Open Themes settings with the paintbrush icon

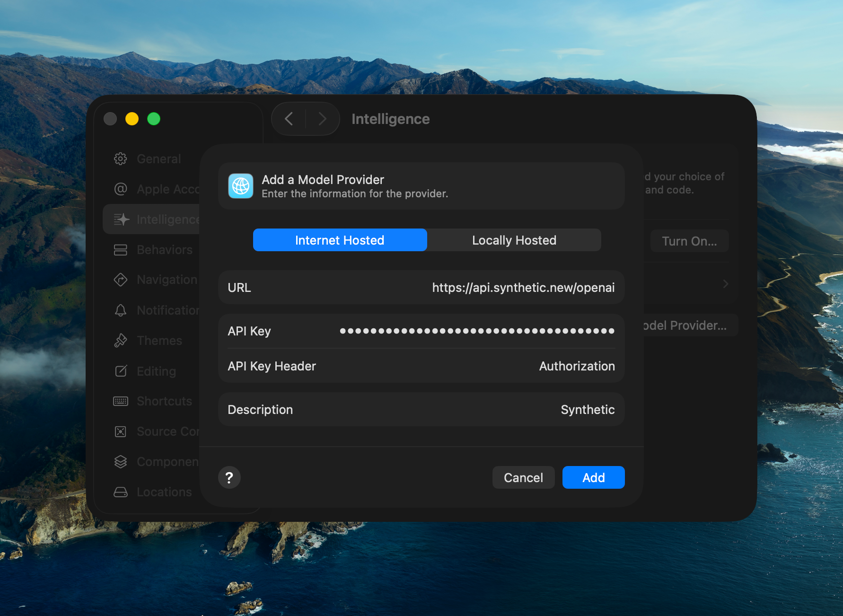pos(120,340)
